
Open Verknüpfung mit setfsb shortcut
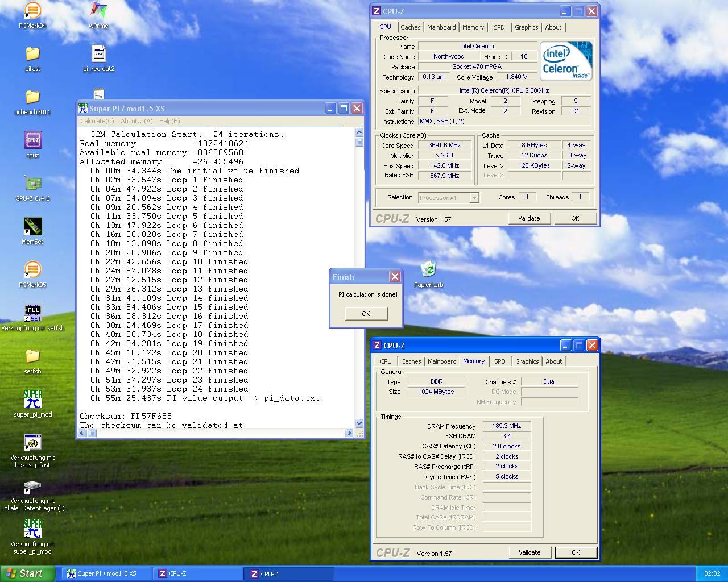[x=32, y=318]
